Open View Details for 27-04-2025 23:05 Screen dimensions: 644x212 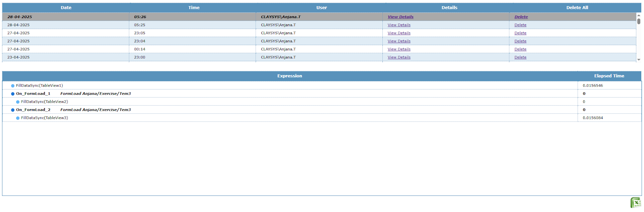point(399,33)
